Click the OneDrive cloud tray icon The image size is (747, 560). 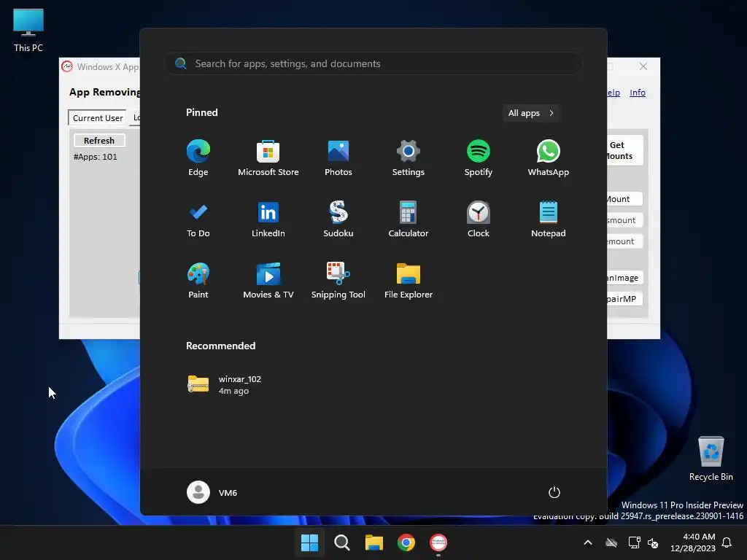point(611,542)
